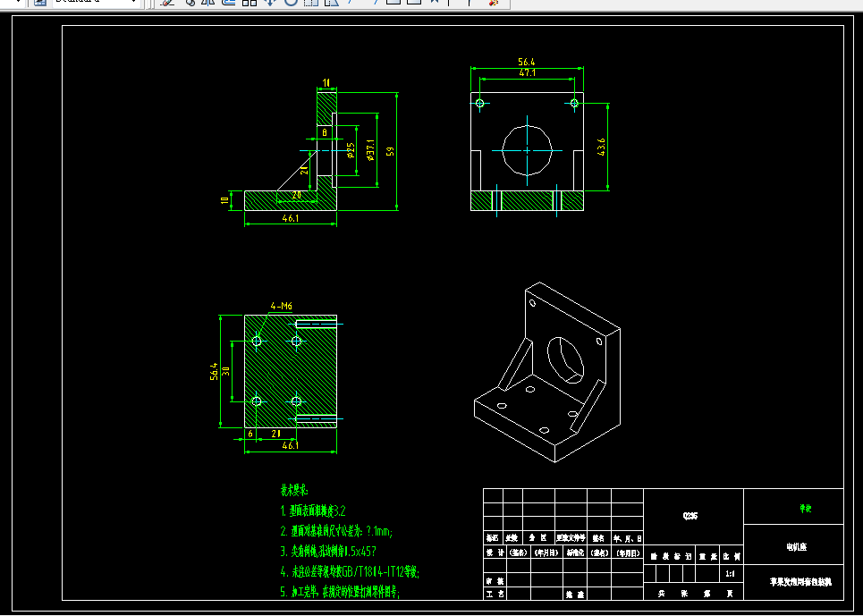Image resolution: width=863 pixels, height=616 pixels.
Task: Select note 2 containing ?.1mm
Action: pyautogui.click(x=336, y=531)
